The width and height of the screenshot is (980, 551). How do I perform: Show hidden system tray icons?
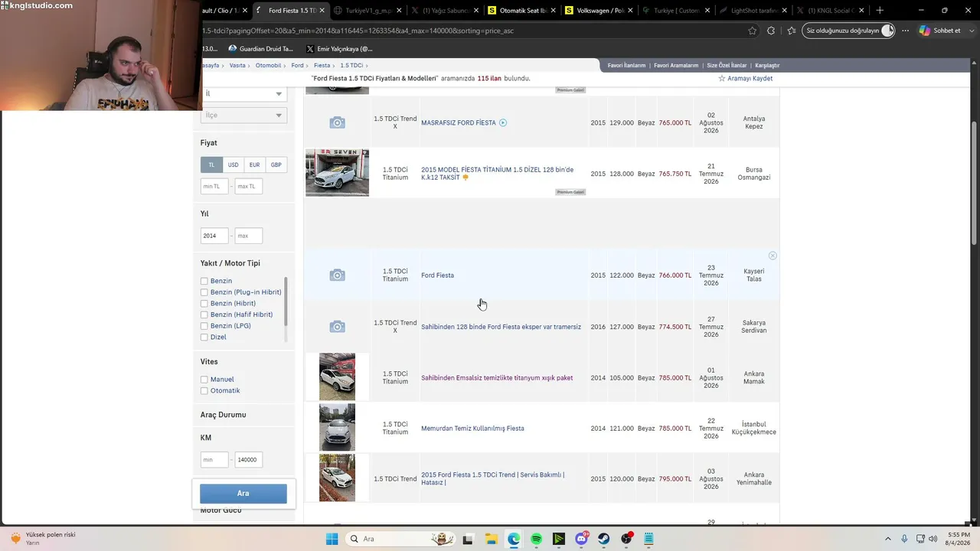pos(888,539)
